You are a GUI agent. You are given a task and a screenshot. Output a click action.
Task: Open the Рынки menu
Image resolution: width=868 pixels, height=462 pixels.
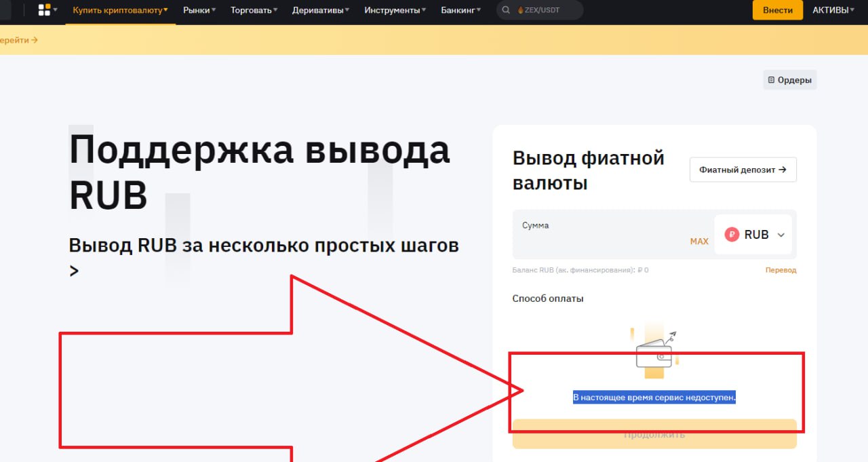click(x=199, y=10)
